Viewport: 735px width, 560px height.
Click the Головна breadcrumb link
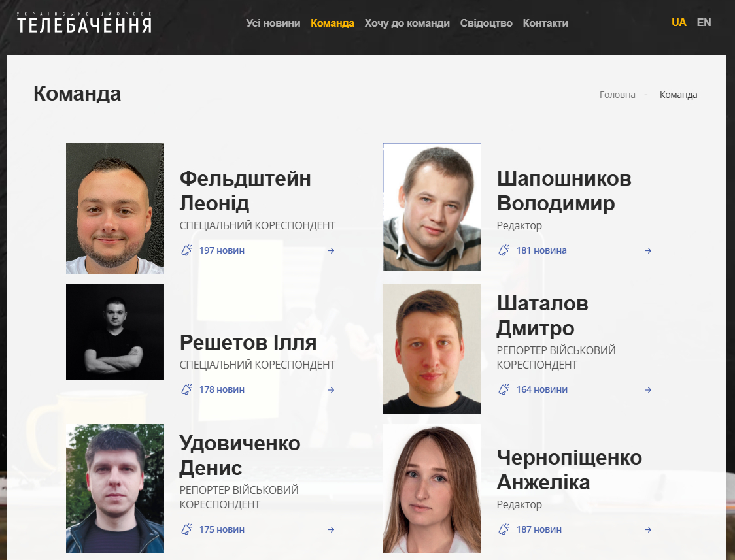[617, 95]
